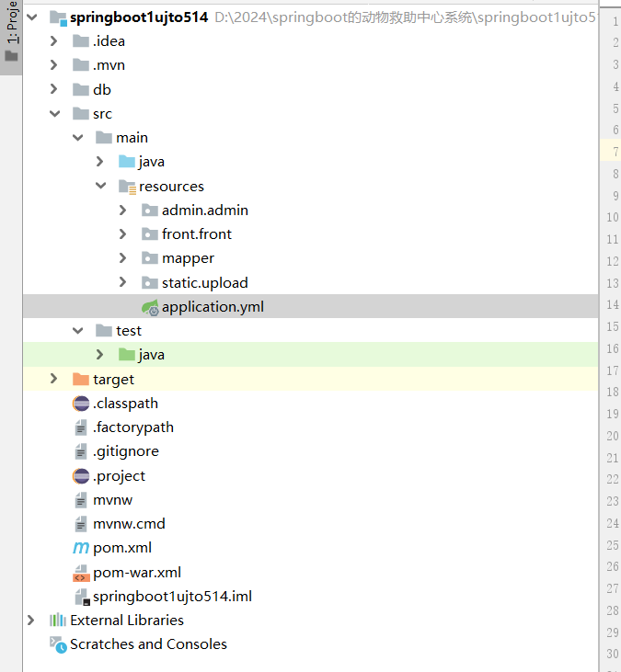
Task: Select the .gitignore file
Action: click(x=125, y=451)
